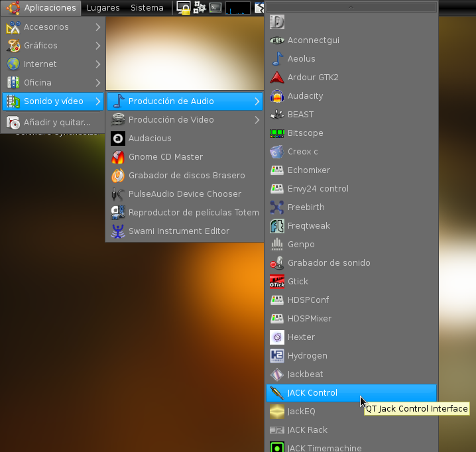The height and width of the screenshot is (452, 476).
Task: Click the Hexter synth icon
Action: click(277, 337)
